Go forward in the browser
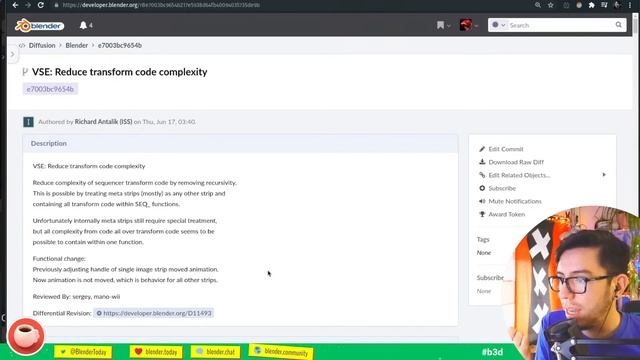This screenshot has height=360, width=640. point(28,5)
